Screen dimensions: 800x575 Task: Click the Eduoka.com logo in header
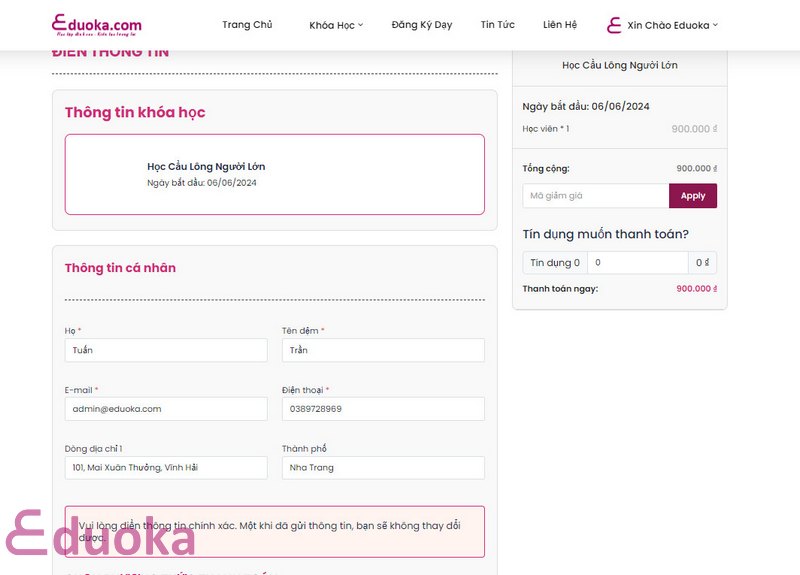click(97, 25)
